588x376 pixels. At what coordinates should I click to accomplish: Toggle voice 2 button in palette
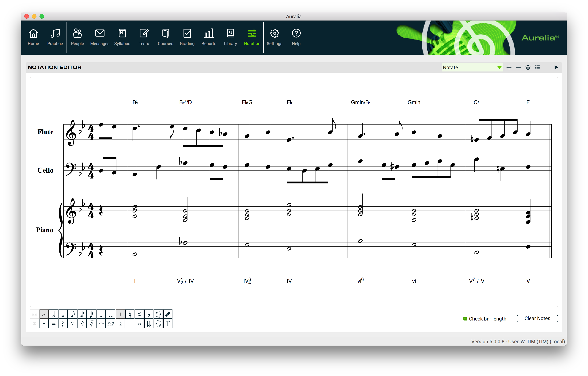[120, 324]
